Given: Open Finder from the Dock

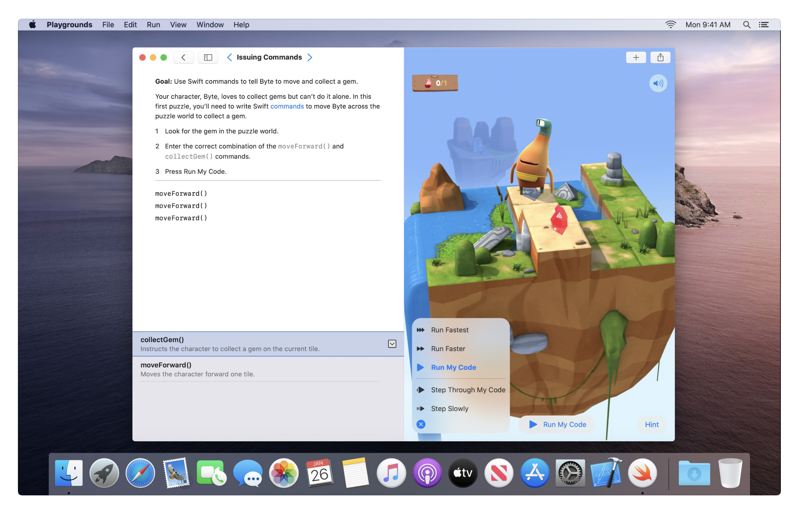Looking at the screenshot, I should click(x=69, y=473).
